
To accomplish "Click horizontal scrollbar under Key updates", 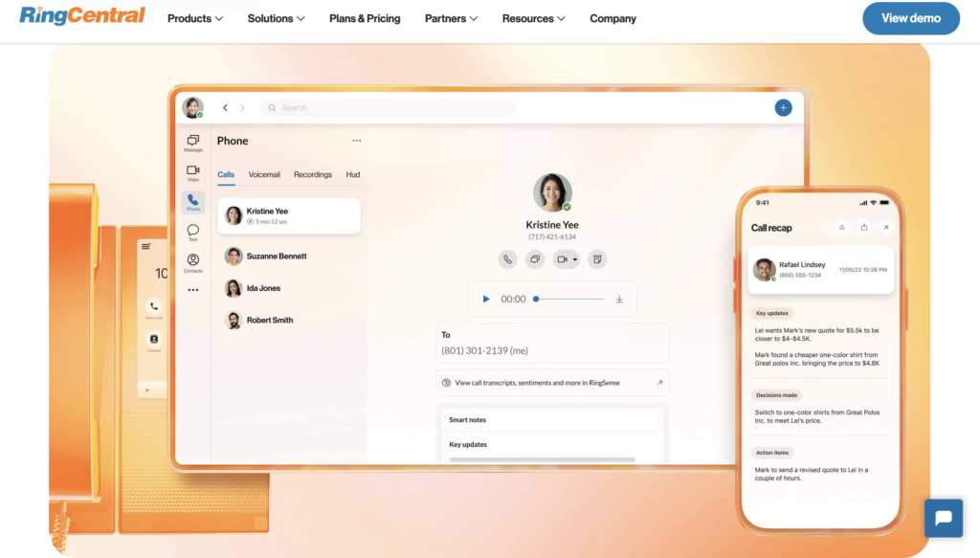I will 542,459.
